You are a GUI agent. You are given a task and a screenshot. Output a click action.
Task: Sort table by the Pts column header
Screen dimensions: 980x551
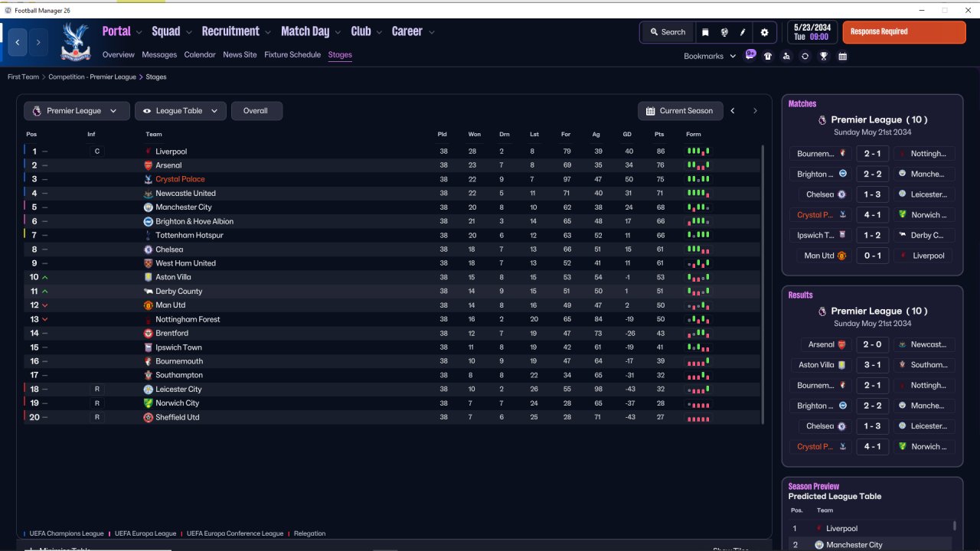659,135
